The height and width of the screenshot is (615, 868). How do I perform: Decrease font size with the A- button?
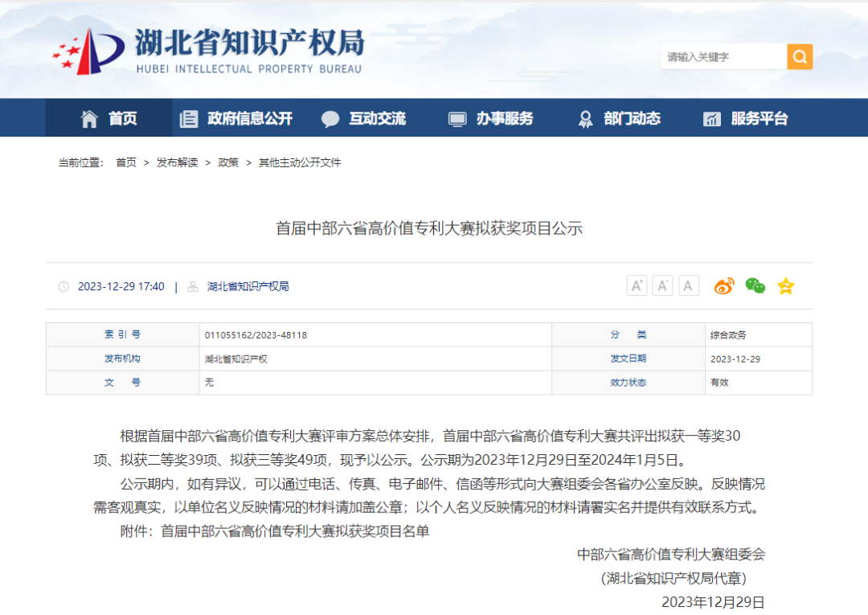662,285
